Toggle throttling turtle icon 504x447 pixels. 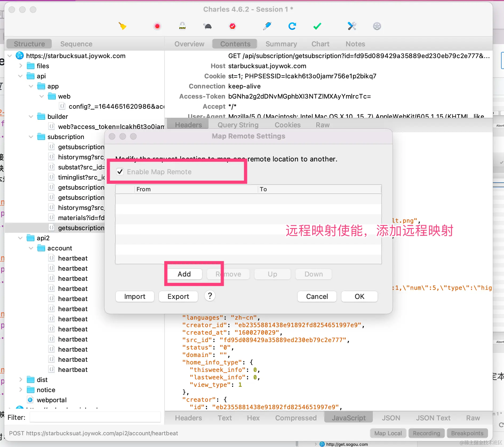click(x=207, y=26)
